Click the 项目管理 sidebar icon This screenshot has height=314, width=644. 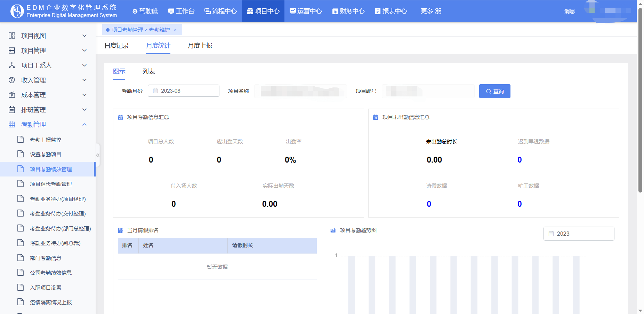(x=12, y=50)
